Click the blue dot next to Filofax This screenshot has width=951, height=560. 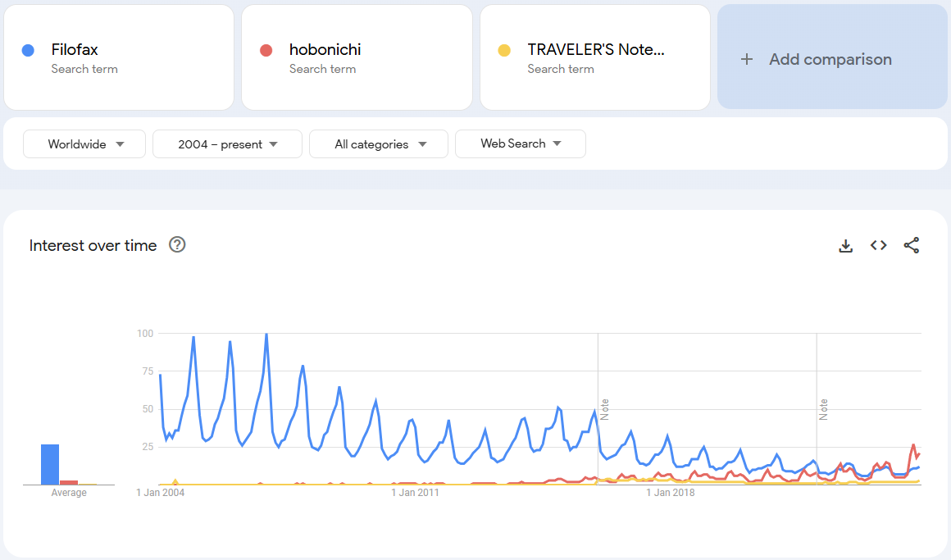(28, 50)
